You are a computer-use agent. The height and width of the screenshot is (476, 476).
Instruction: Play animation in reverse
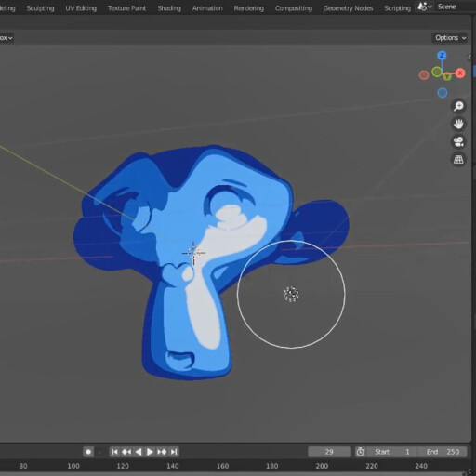point(139,452)
